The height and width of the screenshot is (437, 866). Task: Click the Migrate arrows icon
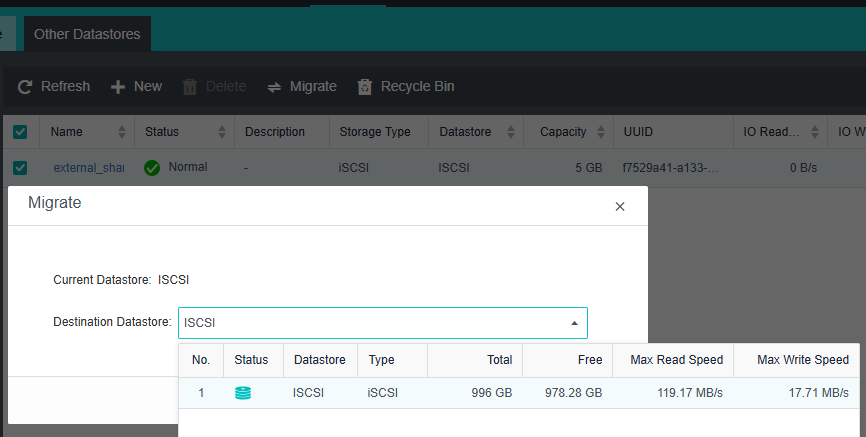tap(274, 87)
